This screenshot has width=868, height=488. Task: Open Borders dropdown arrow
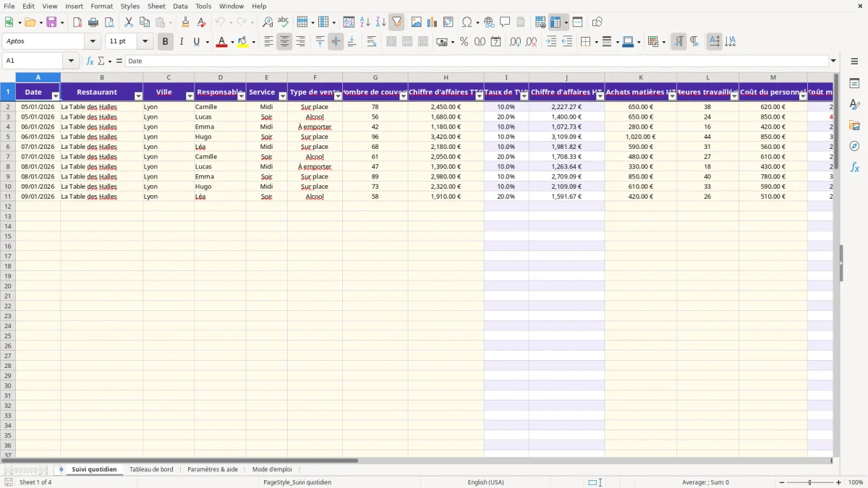pyautogui.click(x=597, y=42)
